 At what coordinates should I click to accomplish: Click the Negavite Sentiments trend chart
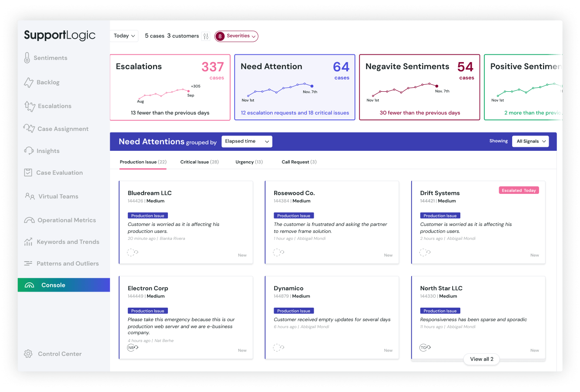(405, 89)
